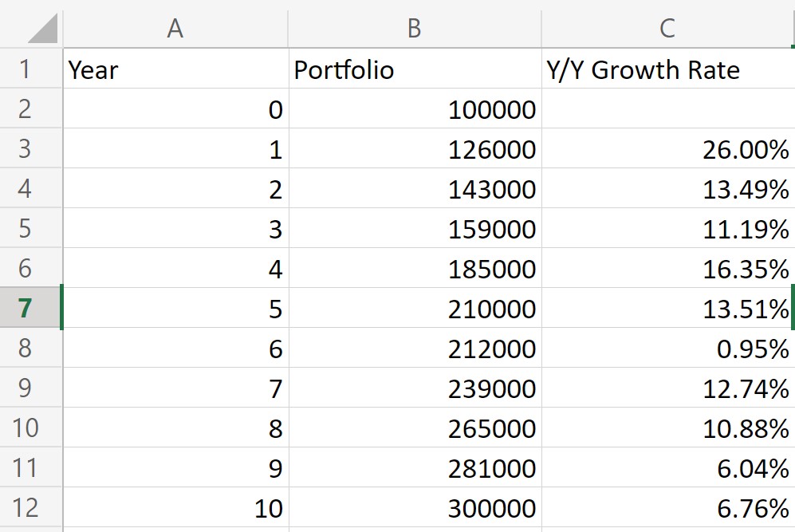Image resolution: width=795 pixels, height=532 pixels.
Task: Select cell containing 100000
Action: pyautogui.click(x=415, y=108)
